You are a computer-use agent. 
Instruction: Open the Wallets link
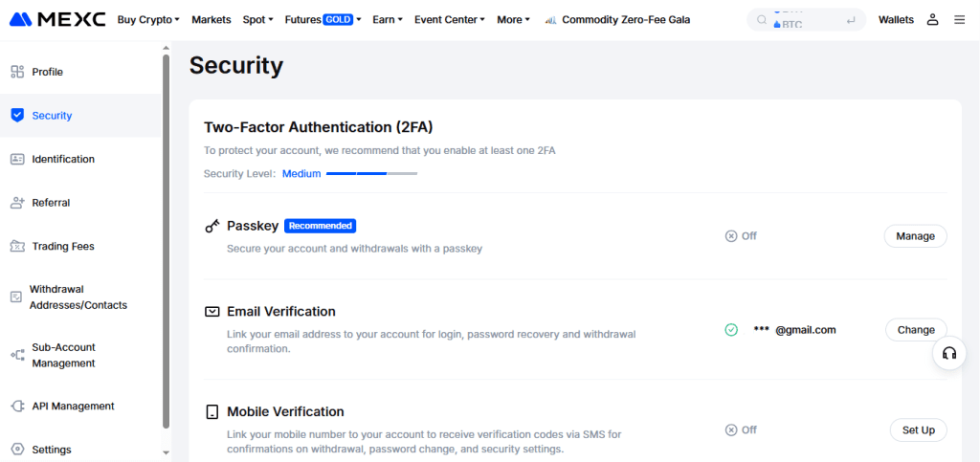(x=896, y=20)
